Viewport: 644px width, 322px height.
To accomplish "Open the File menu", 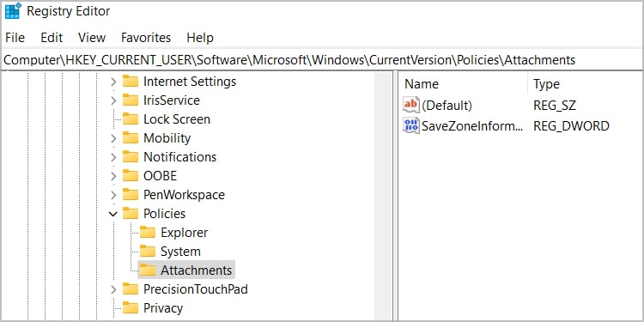I will [x=15, y=38].
